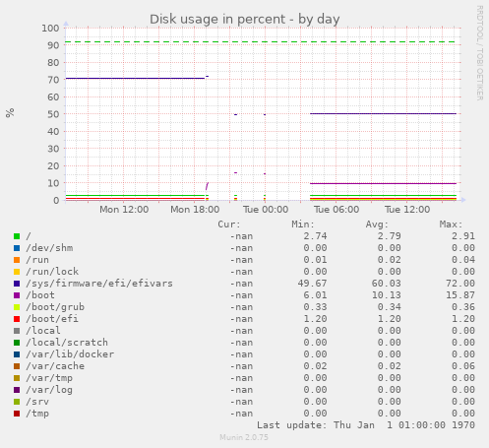Click the '/var/lib/docker' legend label
Viewport: 489px width, 448px height.
coord(70,354)
